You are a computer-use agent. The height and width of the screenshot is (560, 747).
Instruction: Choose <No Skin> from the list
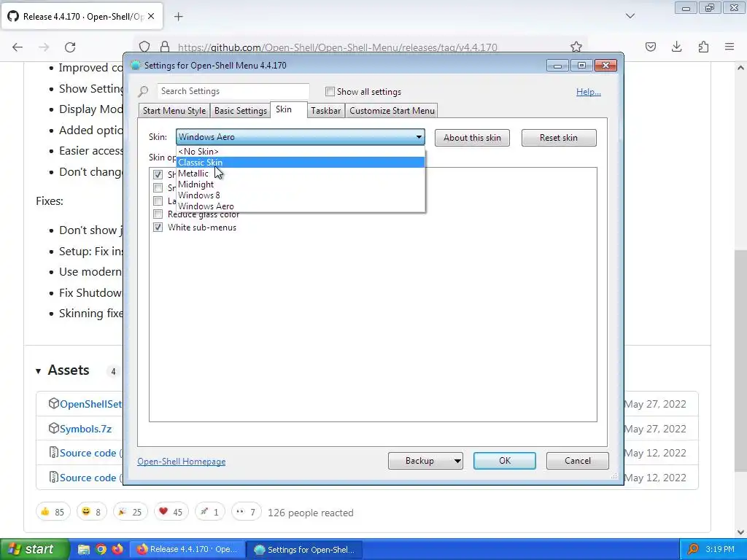click(x=300, y=152)
